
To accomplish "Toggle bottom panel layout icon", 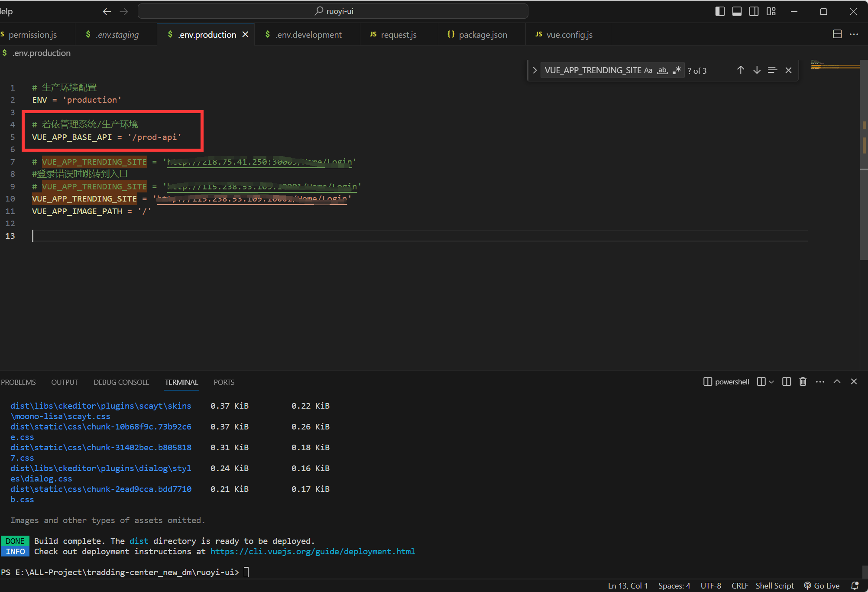I will tap(737, 11).
